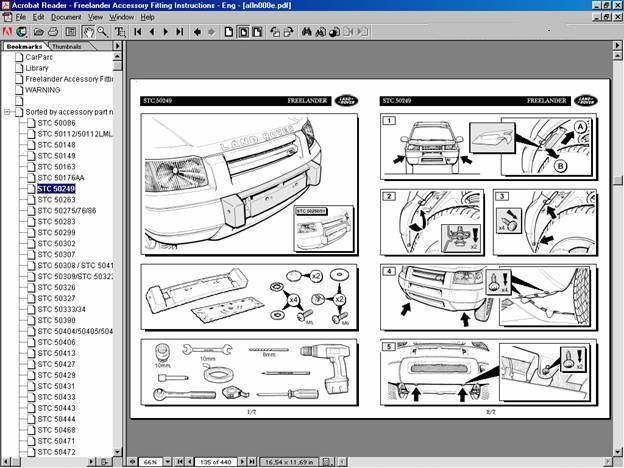This screenshot has width=624, height=468.
Task: Select the Hand tool
Action: (x=88, y=32)
